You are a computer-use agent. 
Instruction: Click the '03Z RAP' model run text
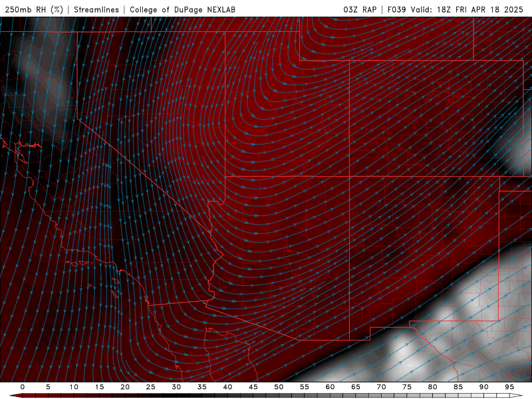click(360, 9)
